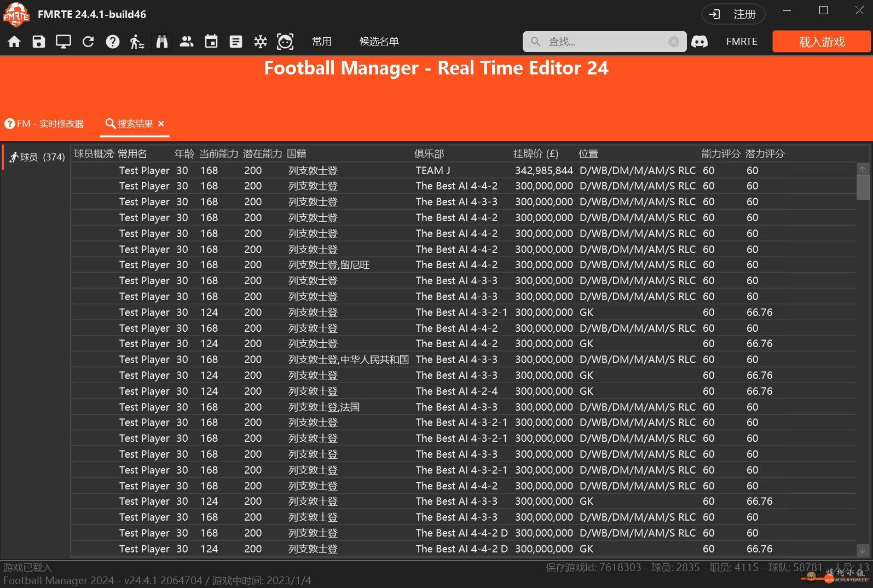Viewport: 873px width, 588px height.
Task: Click the 注册 register button
Action: click(733, 14)
